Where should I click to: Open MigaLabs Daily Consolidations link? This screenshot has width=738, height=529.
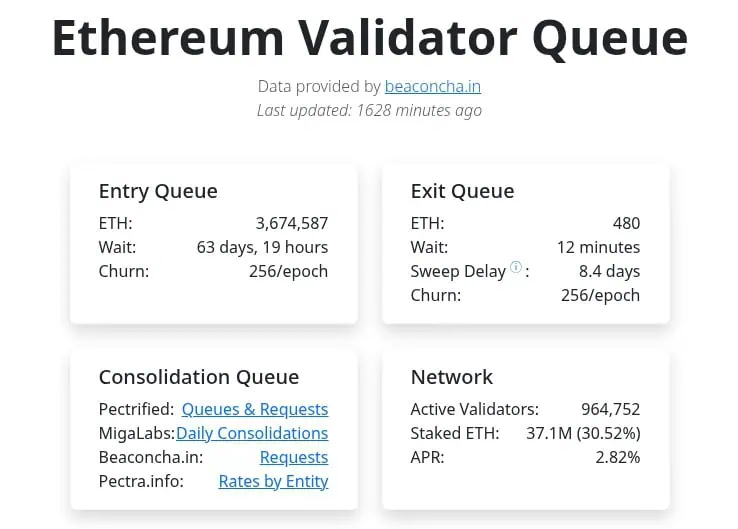tap(252, 433)
